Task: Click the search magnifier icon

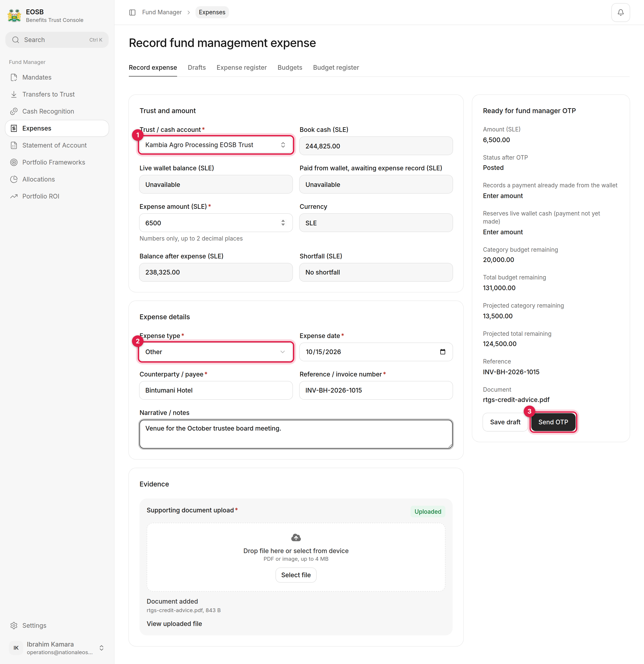Action: pyautogui.click(x=16, y=40)
